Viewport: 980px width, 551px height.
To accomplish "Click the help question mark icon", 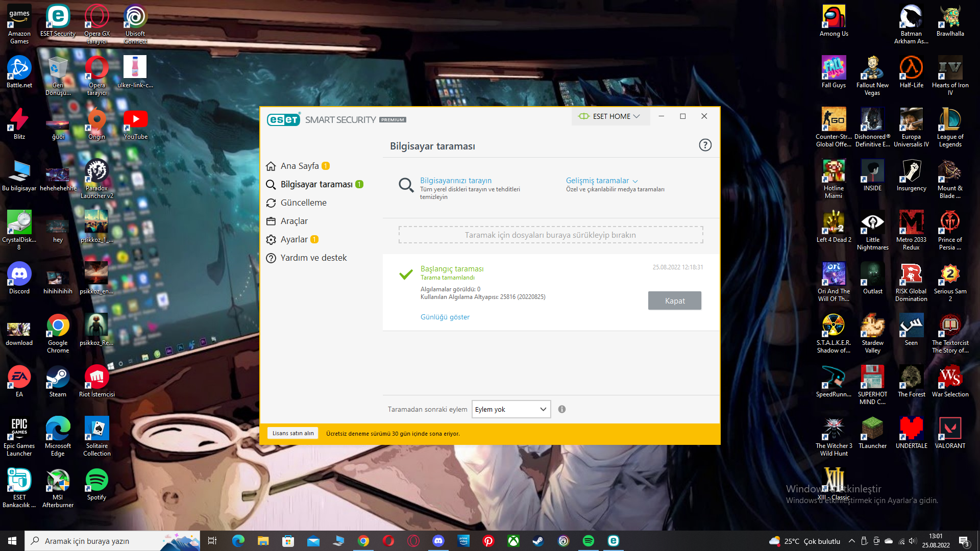I will (705, 145).
